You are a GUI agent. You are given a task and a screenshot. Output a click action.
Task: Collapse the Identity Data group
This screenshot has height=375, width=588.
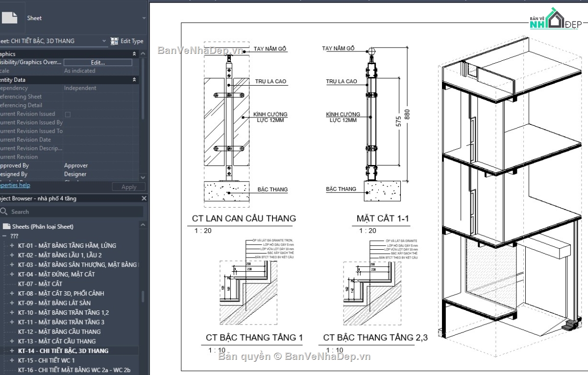[134, 80]
